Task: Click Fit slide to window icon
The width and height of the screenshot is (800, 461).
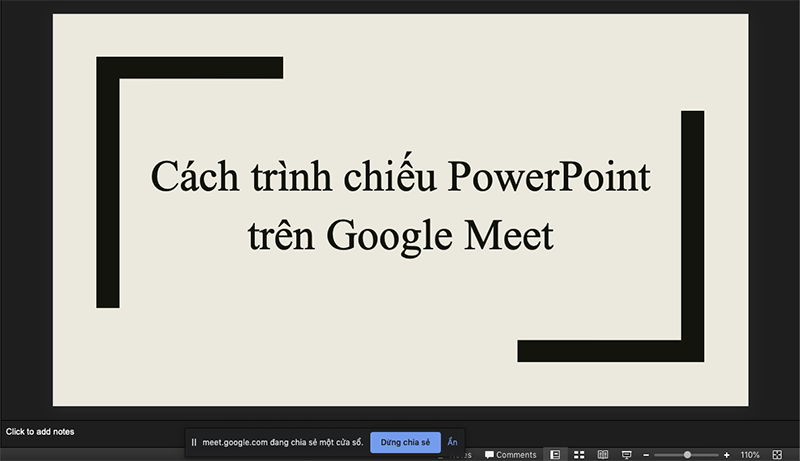Action: tap(777, 454)
